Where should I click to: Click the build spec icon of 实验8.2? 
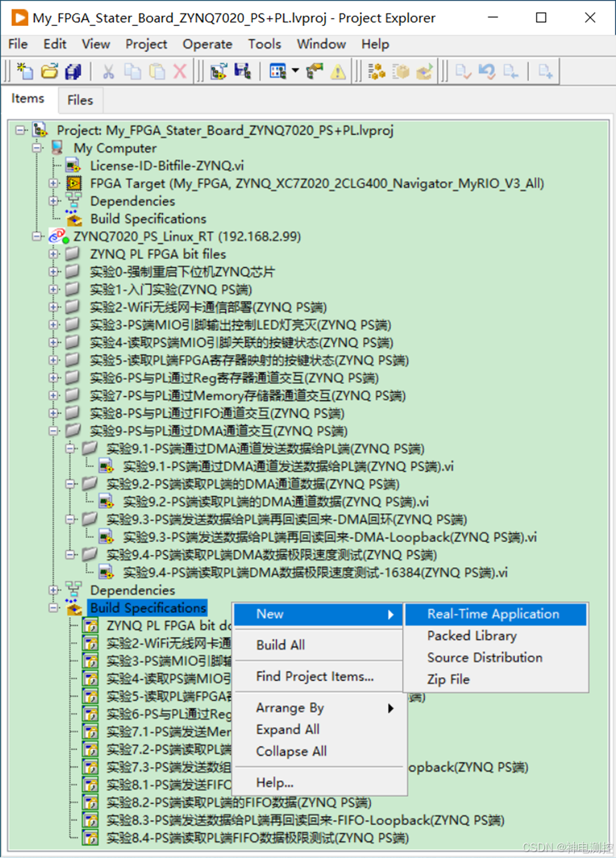[x=90, y=802]
